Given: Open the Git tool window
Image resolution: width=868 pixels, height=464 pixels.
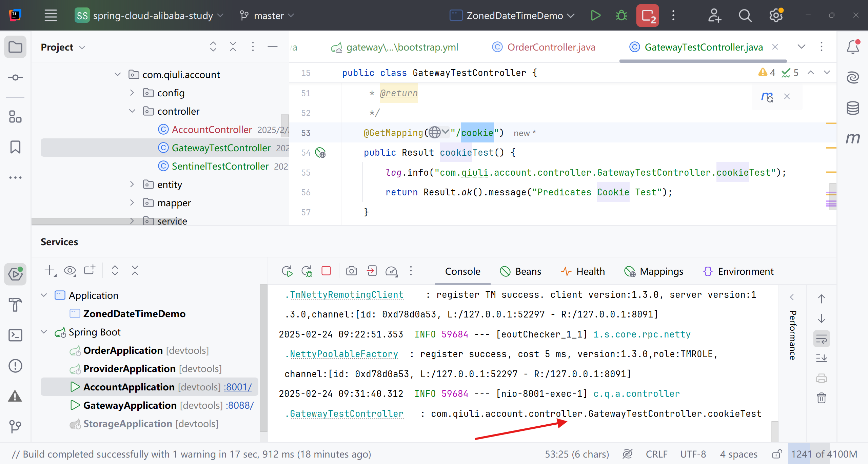Looking at the screenshot, I should click(x=15, y=427).
